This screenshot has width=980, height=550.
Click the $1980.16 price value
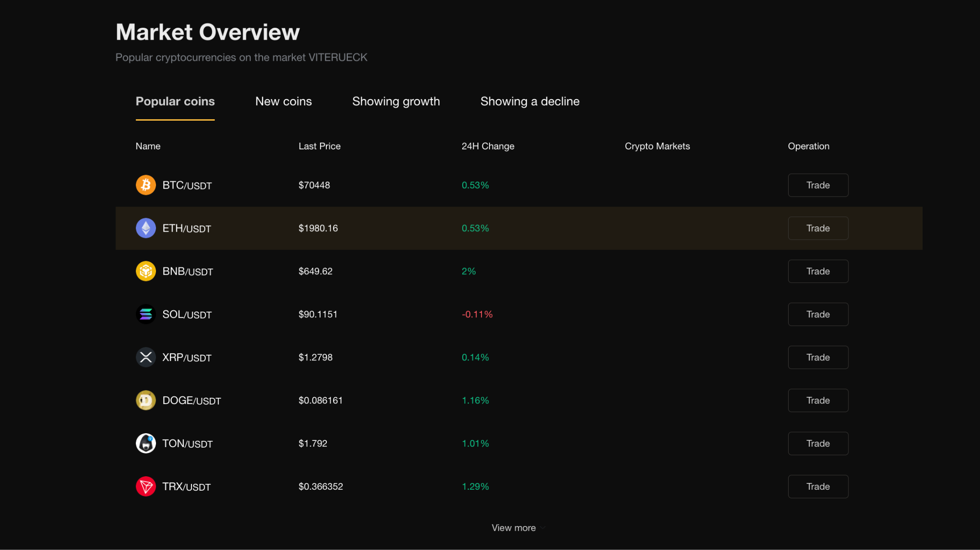click(x=318, y=228)
